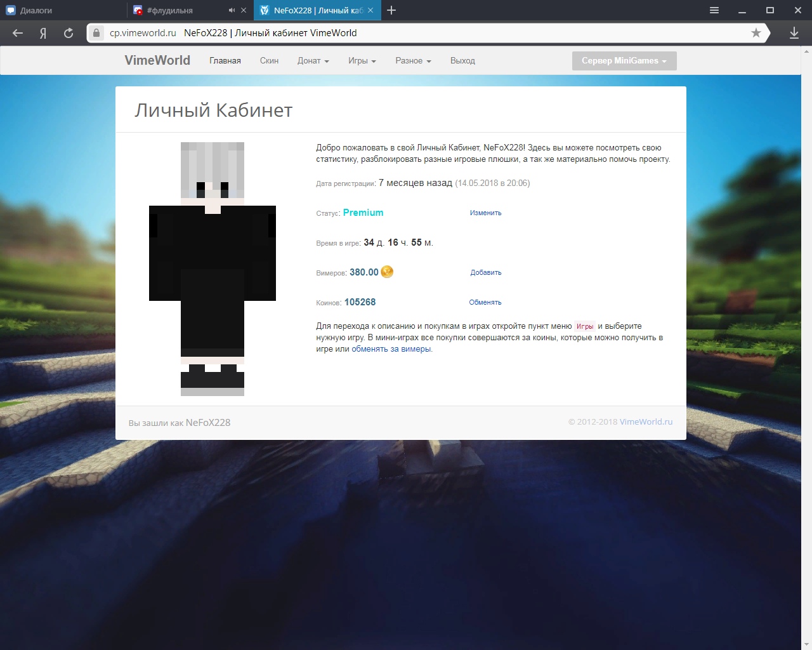
Task: Follow the обменять за вимеры link
Action: tap(392, 349)
